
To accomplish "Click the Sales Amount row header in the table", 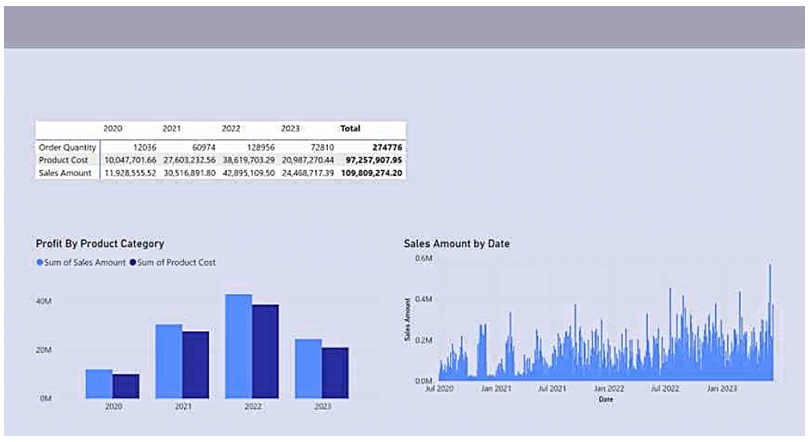I will 64,173.
